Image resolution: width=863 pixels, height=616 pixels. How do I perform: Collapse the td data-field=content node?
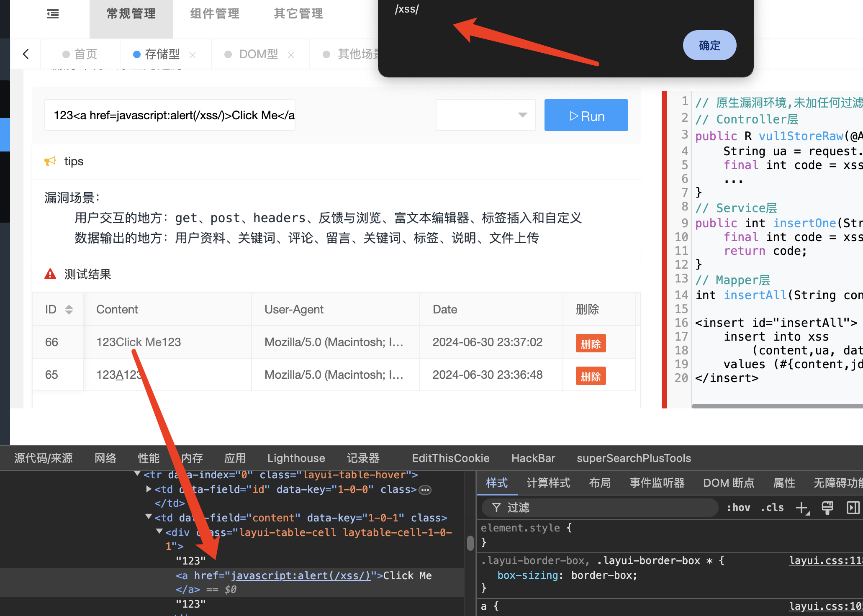[x=149, y=517]
